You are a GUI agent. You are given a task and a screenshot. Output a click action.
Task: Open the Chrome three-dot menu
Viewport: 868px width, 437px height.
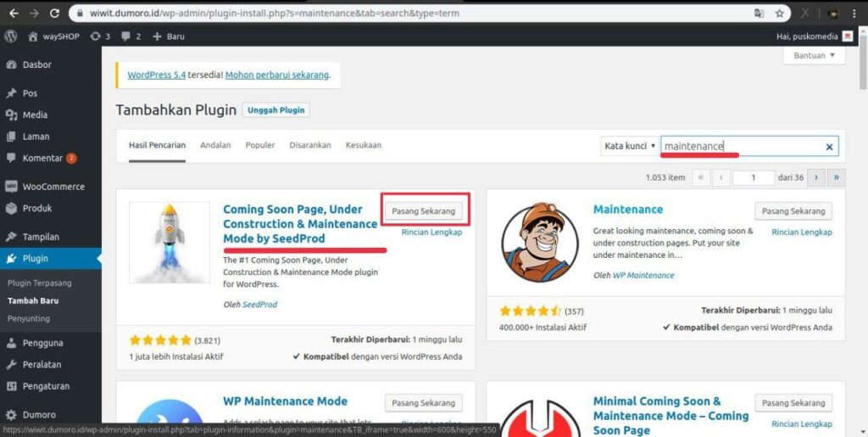point(856,14)
